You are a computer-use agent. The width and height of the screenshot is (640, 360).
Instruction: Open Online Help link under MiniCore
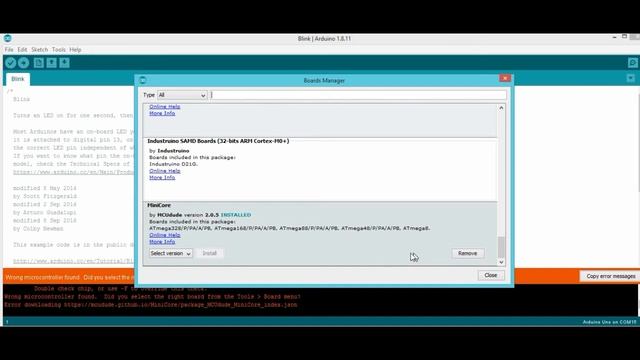point(164,235)
